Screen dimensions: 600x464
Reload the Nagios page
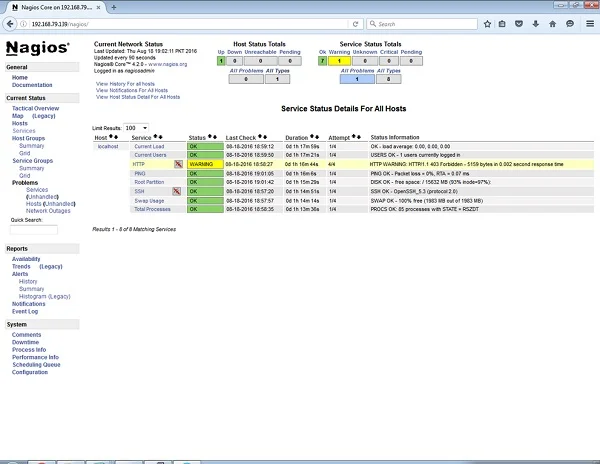coord(355,24)
